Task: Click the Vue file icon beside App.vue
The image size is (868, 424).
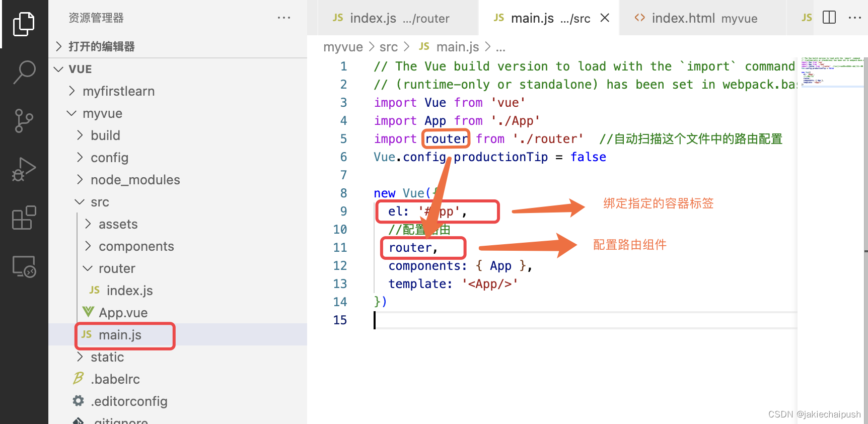Action: click(88, 312)
